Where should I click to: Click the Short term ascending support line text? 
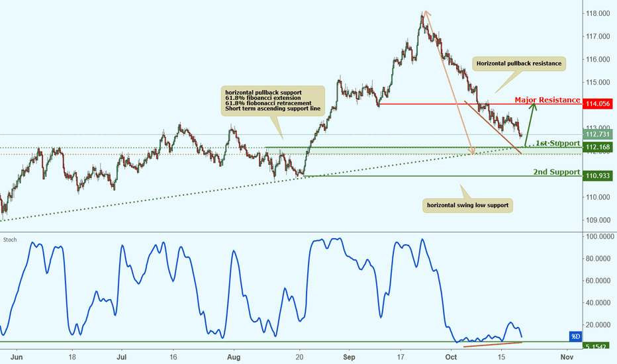[273, 109]
